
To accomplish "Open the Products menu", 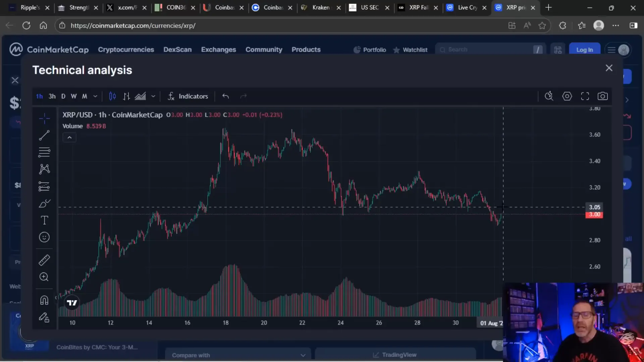I will coord(306,50).
